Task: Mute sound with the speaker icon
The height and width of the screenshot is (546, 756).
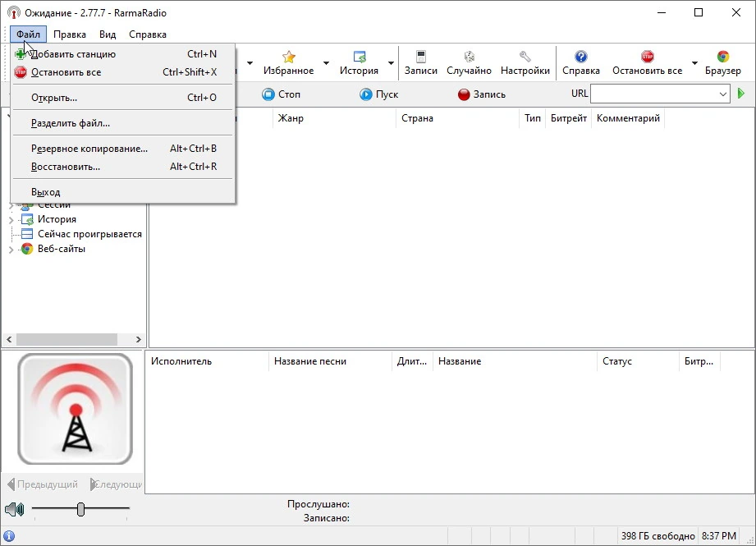Action: 15,509
